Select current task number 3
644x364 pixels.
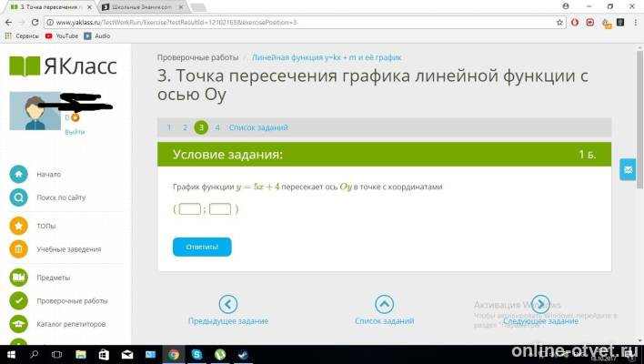[201, 127]
